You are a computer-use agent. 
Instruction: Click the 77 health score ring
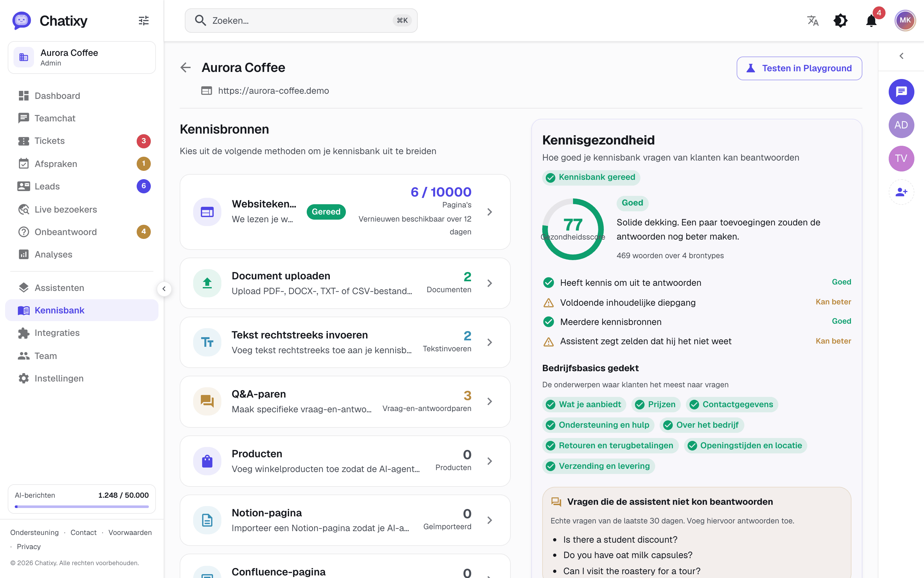573,229
